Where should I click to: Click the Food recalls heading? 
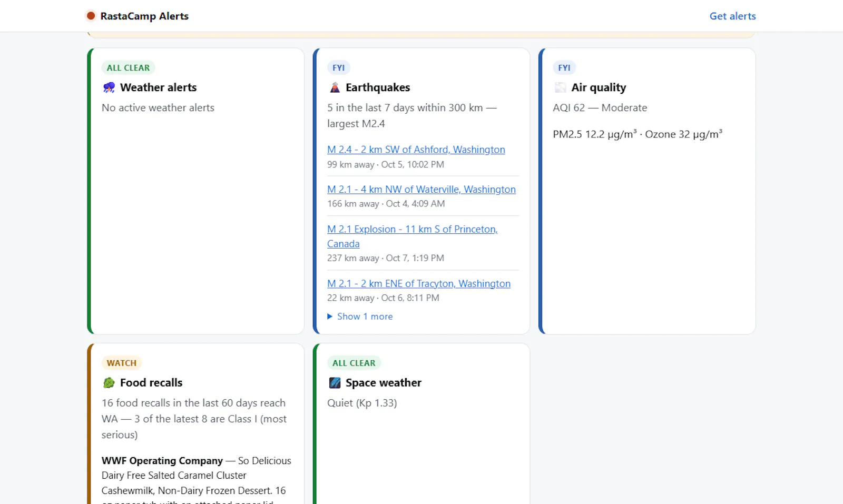point(151,383)
